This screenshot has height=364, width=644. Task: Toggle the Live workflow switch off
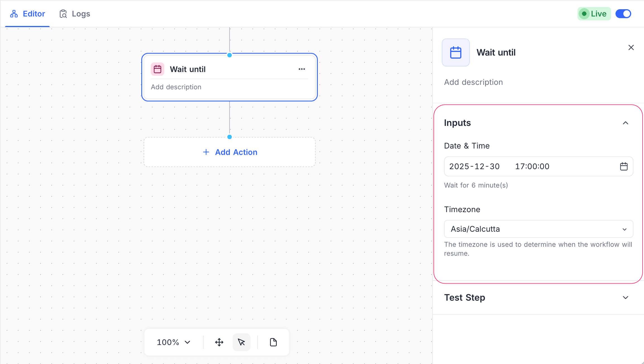pos(623,14)
